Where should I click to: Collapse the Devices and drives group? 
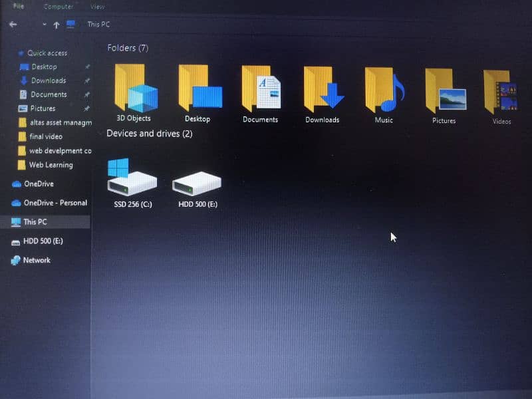pyautogui.click(x=150, y=134)
